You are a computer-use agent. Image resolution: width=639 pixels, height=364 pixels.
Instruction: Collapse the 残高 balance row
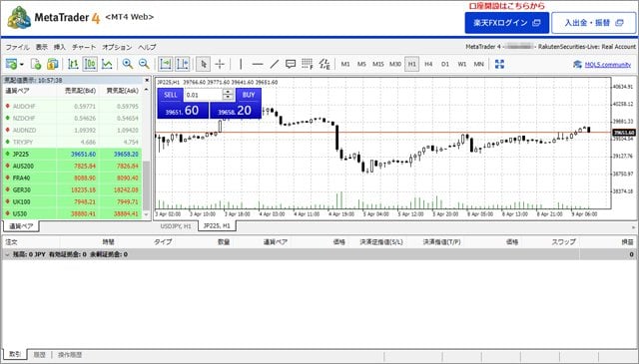point(7,254)
